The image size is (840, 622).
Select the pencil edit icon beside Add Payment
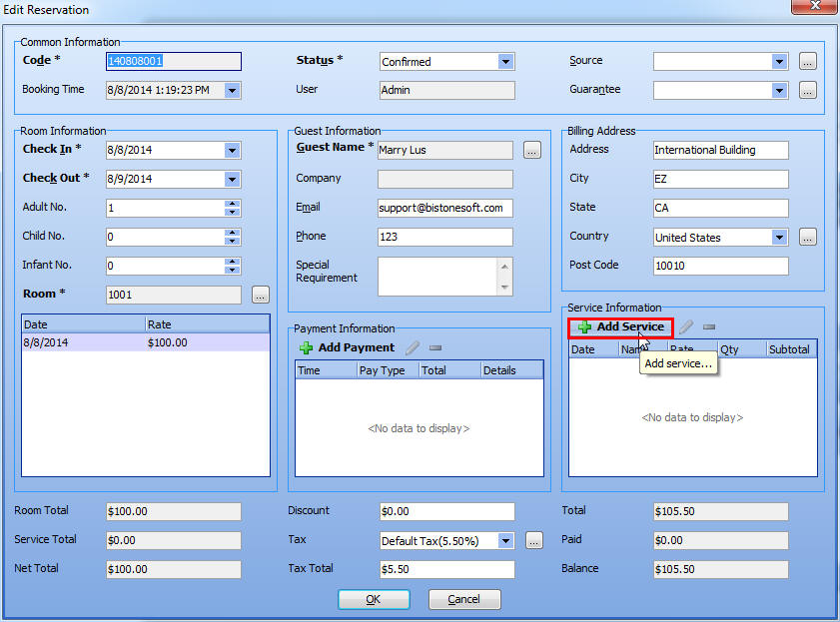click(414, 346)
